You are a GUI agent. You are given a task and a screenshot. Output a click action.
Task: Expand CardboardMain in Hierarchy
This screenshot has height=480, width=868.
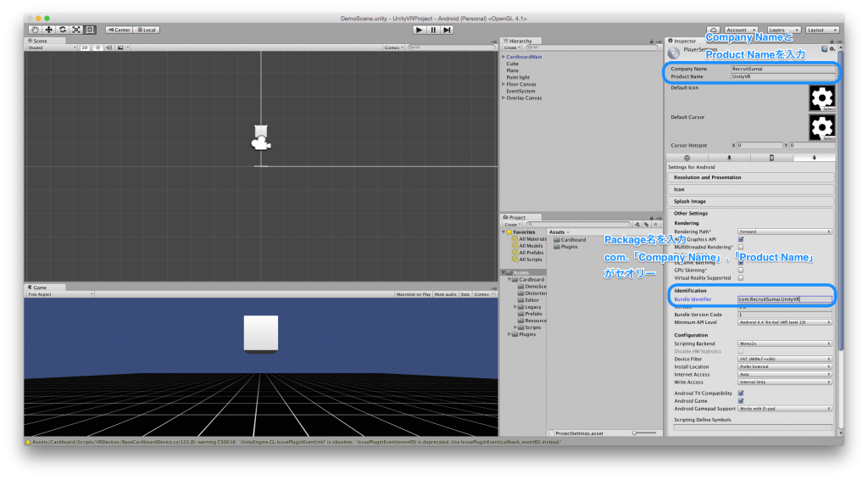point(504,57)
